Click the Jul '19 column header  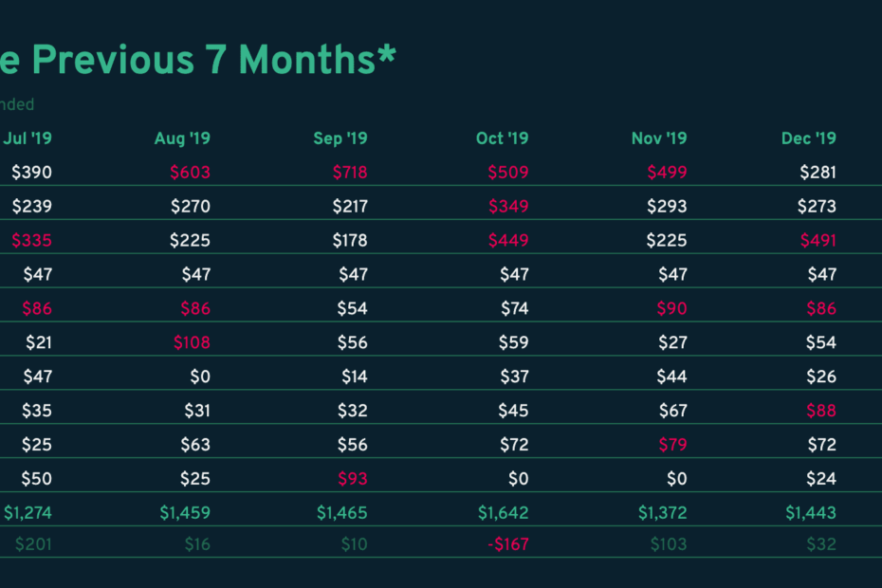[28, 138]
